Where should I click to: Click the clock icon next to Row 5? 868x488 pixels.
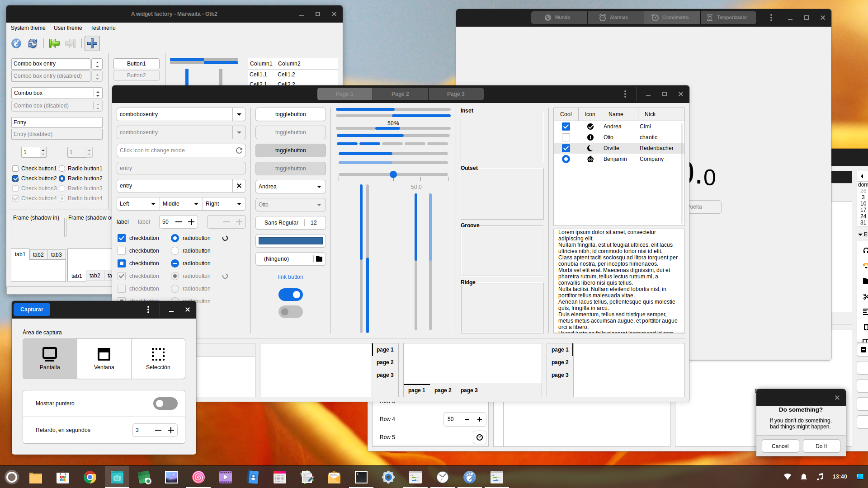(x=479, y=437)
